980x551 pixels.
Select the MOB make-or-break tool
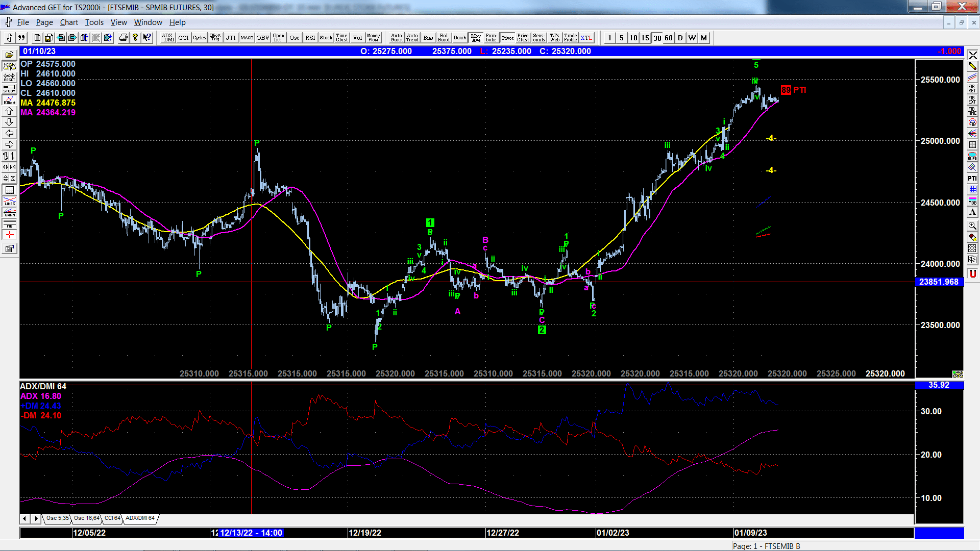(x=972, y=201)
